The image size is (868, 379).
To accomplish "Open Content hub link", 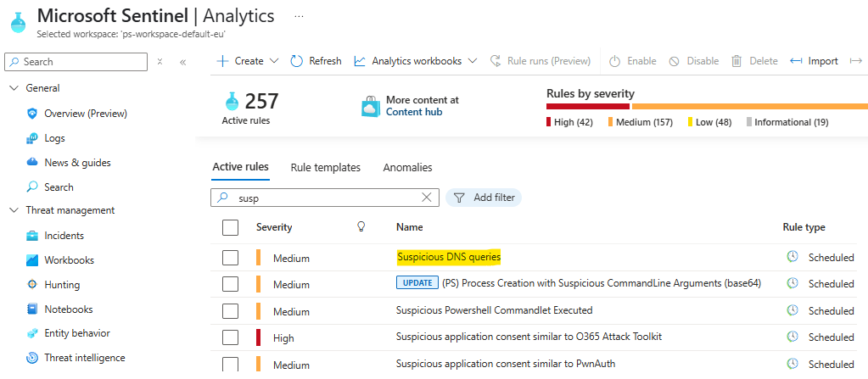I will coord(414,112).
